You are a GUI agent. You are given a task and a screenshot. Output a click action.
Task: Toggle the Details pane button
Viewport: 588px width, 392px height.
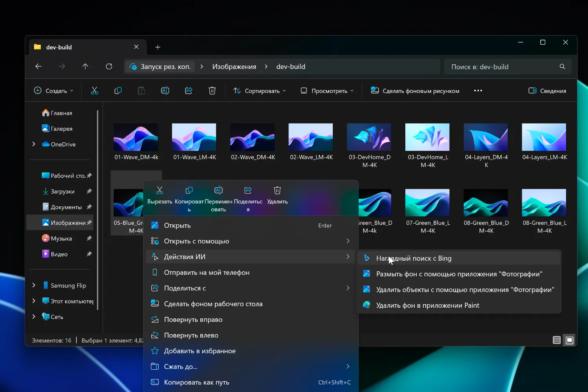(x=547, y=91)
